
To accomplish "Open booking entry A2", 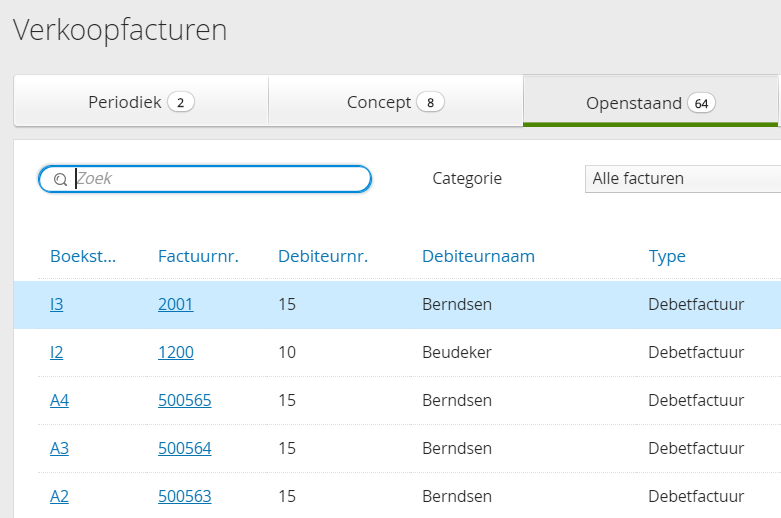I will [x=59, y=496].
